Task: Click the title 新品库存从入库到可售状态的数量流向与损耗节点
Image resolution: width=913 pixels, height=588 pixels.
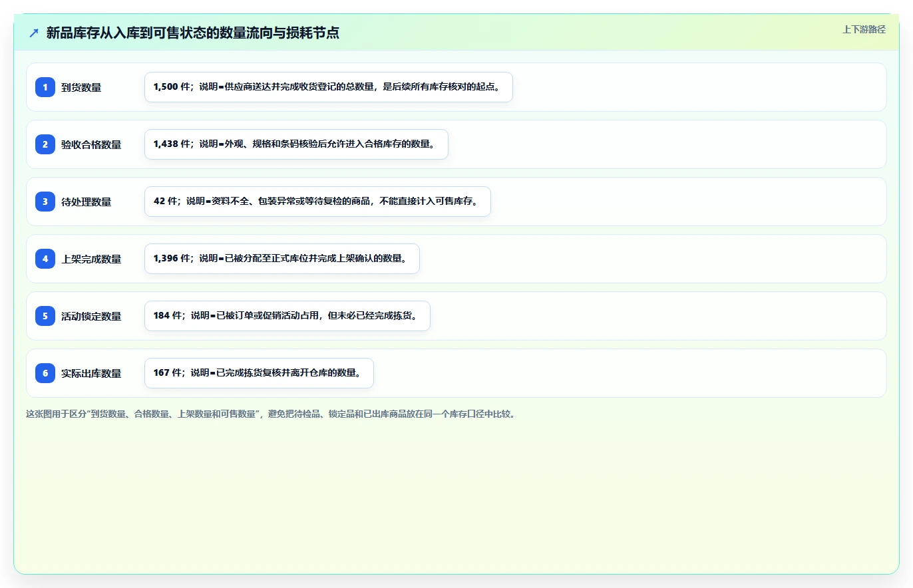Action: click(x=193, y=33)
